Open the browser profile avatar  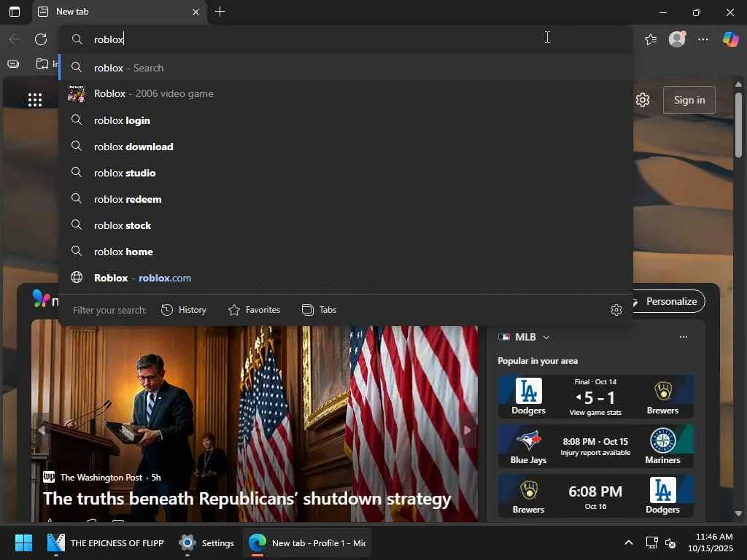(x=677, y=39)
